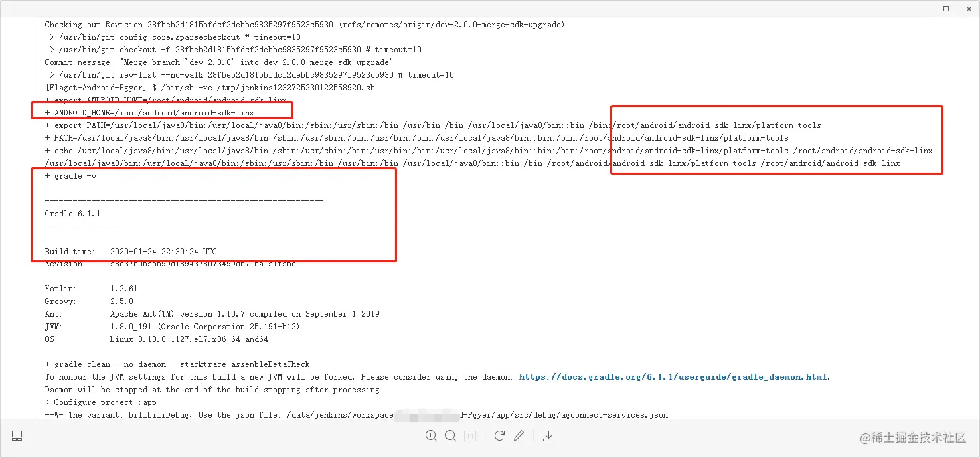Click the 'Kotlin: 1.3.61' line
Image resolution: width=980 pixels, height=458 pixels.
pyautogui.click(x=90, y=289)
